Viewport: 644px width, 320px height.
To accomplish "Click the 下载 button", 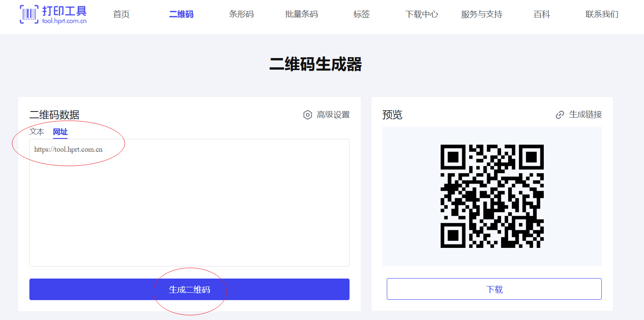I will [494, 289].
